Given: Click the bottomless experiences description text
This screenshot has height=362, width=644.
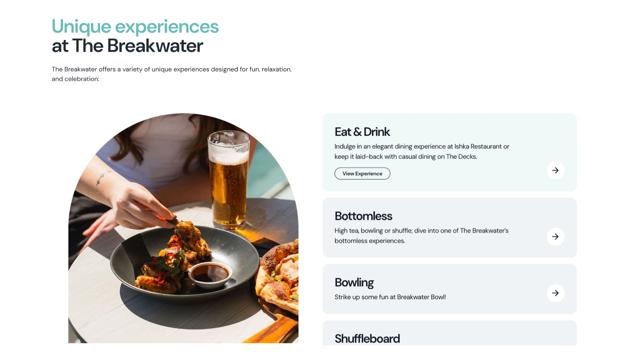Looking at the screenshot, I should click(x=421, y=236).
